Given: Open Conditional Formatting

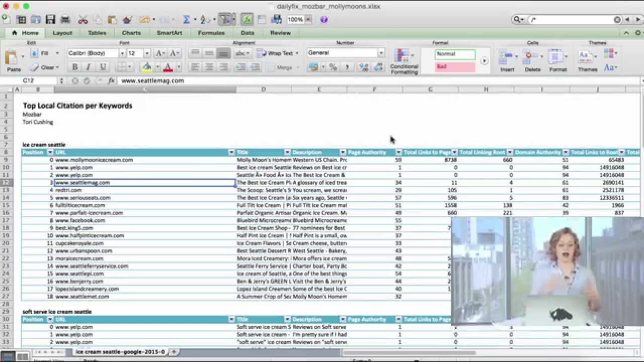Looking at the screenshot, I should tap(404, 61).
